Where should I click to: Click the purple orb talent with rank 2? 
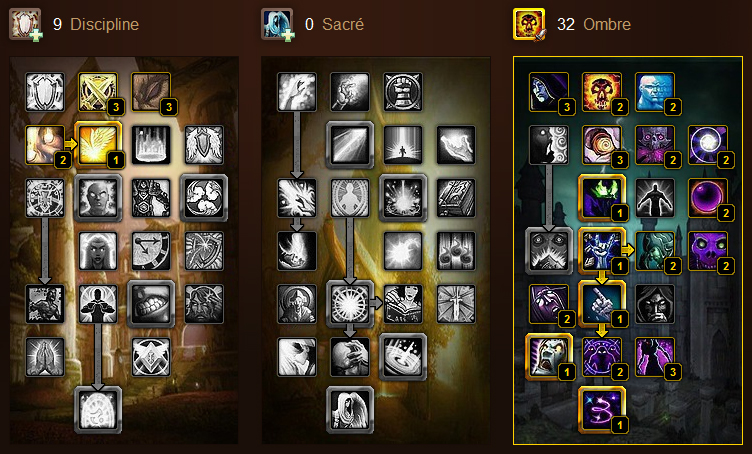[707, 198]
